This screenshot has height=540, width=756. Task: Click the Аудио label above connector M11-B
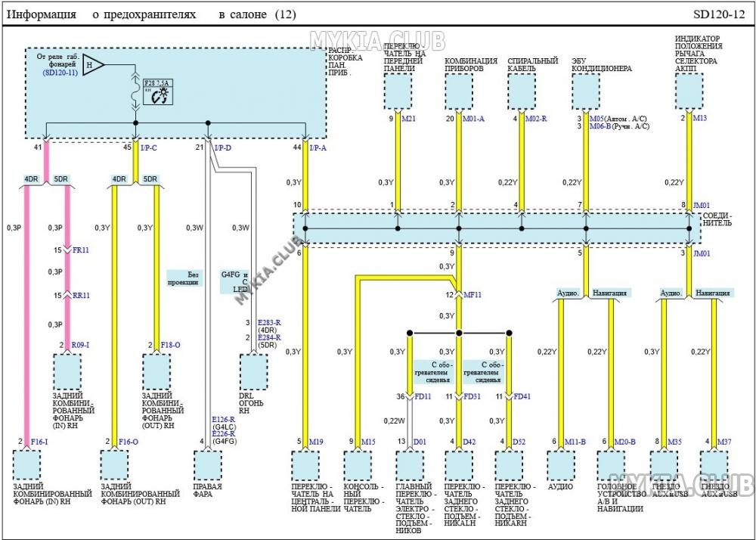pos(568,293)
